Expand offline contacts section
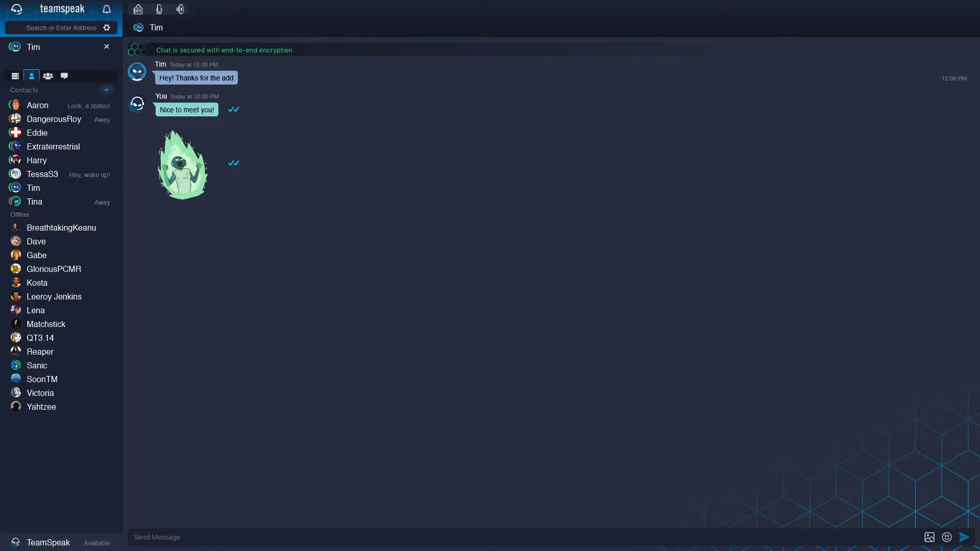The image size is (980, 551). click(19, 214)
